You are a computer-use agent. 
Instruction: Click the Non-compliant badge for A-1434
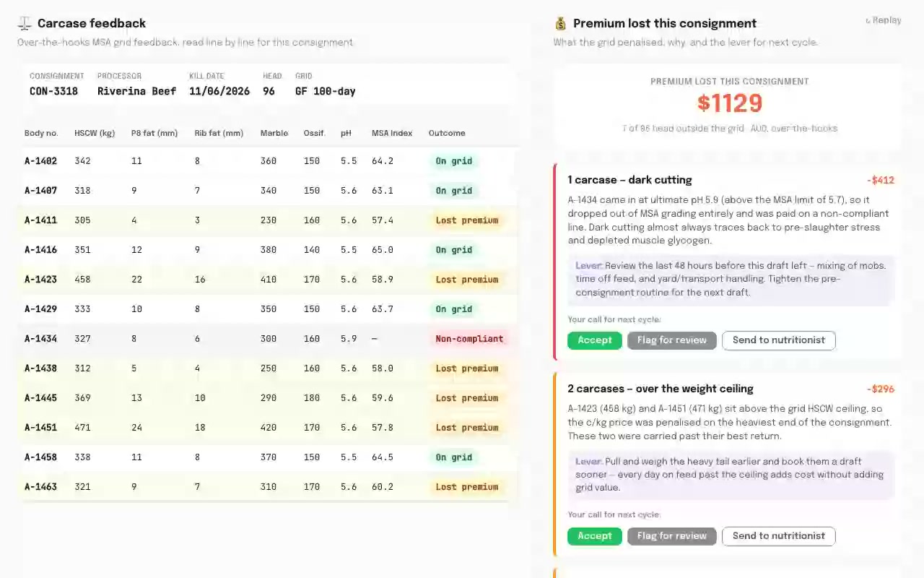(469, 339)
